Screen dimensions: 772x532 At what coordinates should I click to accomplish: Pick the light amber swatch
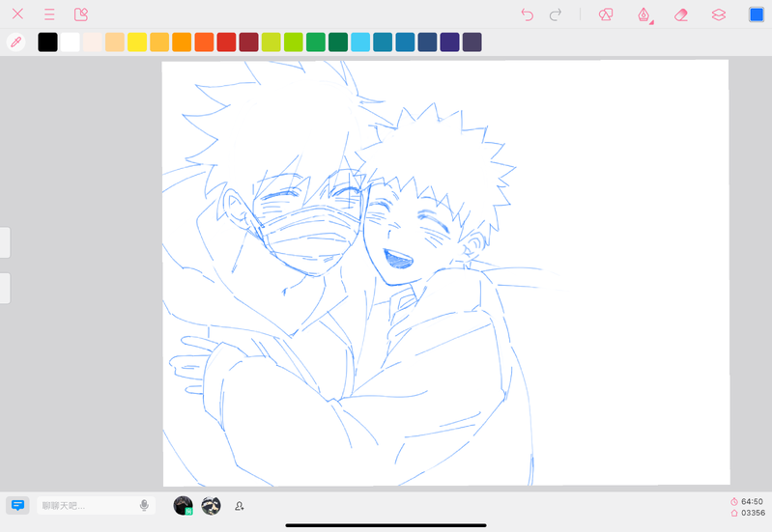pos(159,42)
